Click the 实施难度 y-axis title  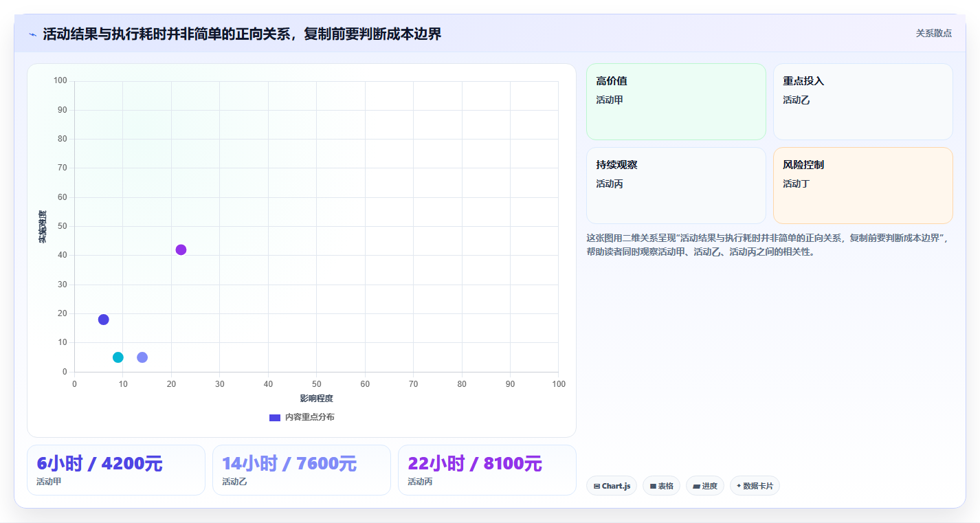(x=43, y=226)
